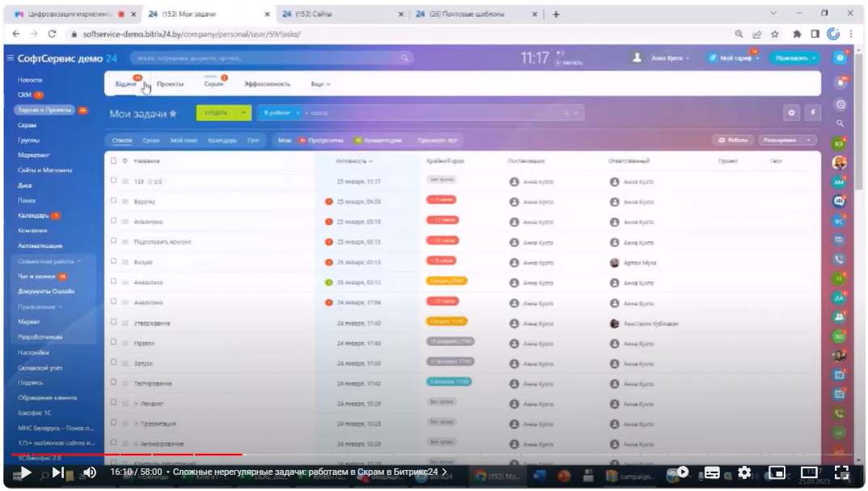The width and height of the screenshot is (868, 491).
Task: Enter video fullscreen mode
Action: 840,473
